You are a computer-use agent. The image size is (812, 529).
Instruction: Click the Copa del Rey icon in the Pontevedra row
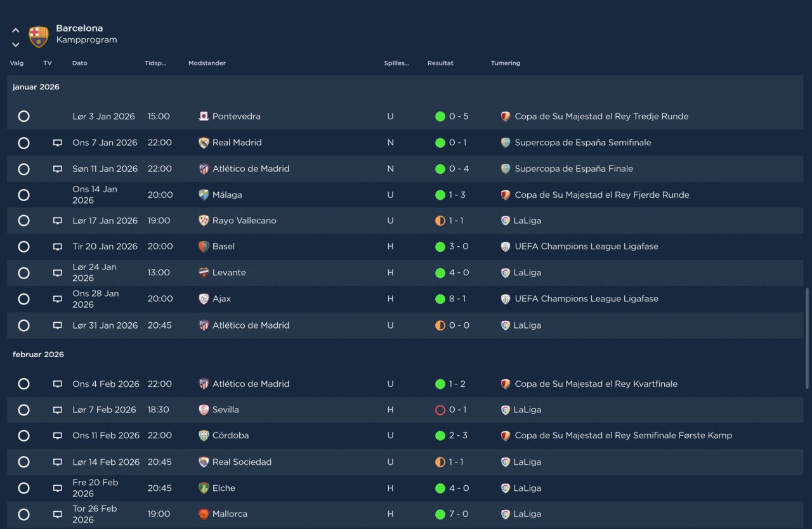click(x=506, y=116)
